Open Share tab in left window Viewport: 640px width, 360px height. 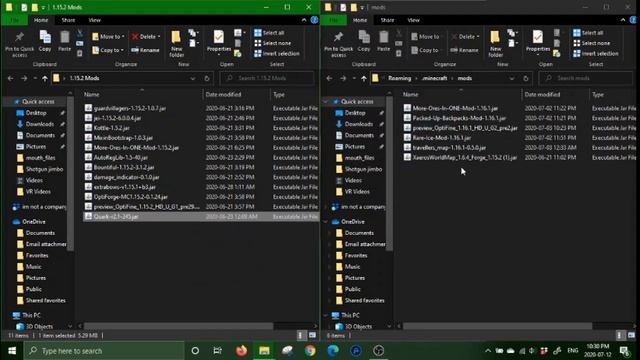pyautogui.click(x=68, y=20)
